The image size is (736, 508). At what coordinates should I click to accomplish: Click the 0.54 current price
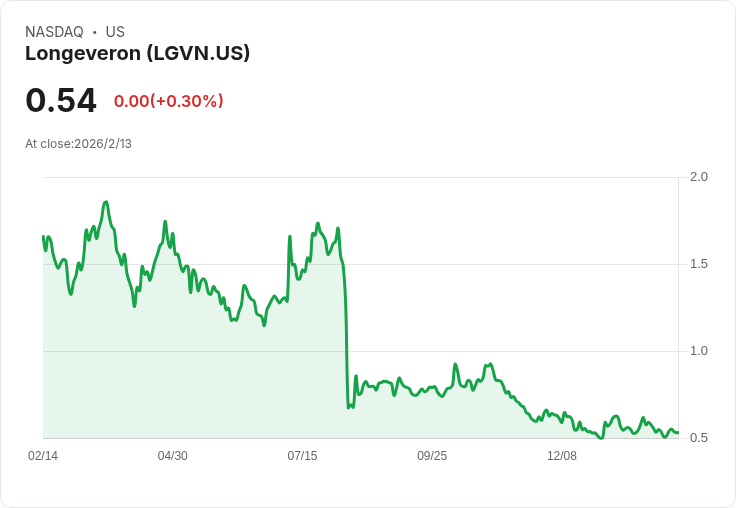61,100
